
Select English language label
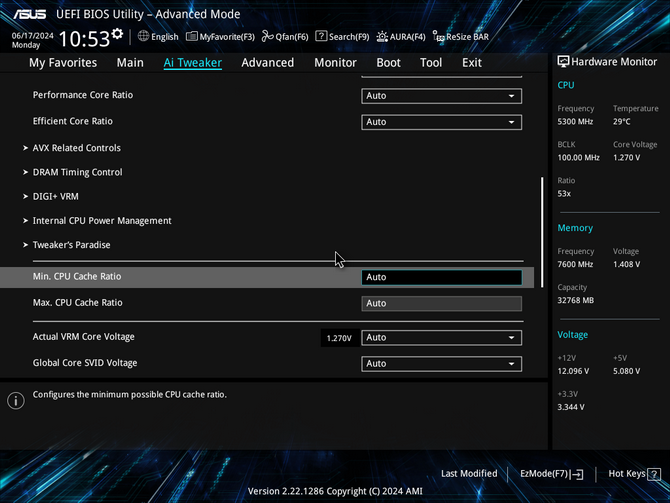[x=165, y=37]
